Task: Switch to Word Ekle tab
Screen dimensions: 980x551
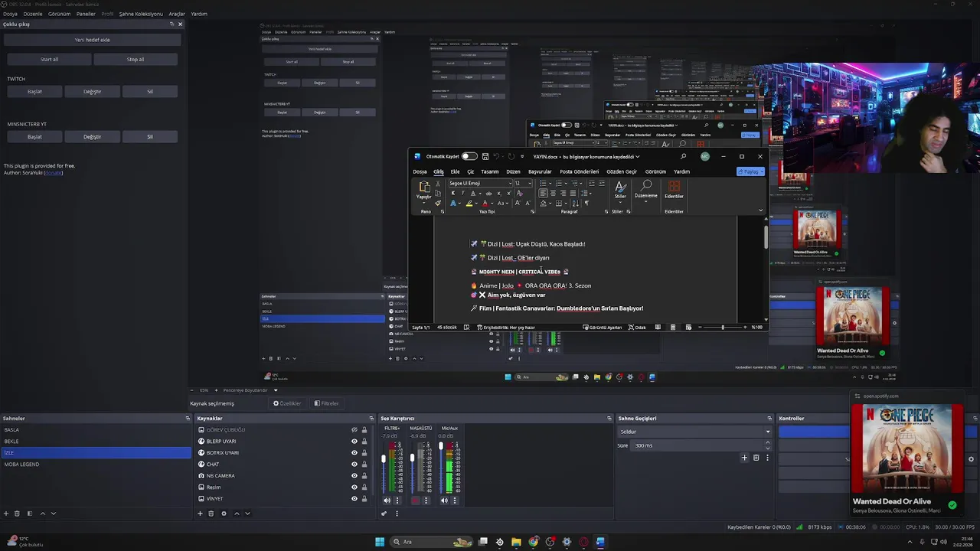Action: tap(455, 171)
